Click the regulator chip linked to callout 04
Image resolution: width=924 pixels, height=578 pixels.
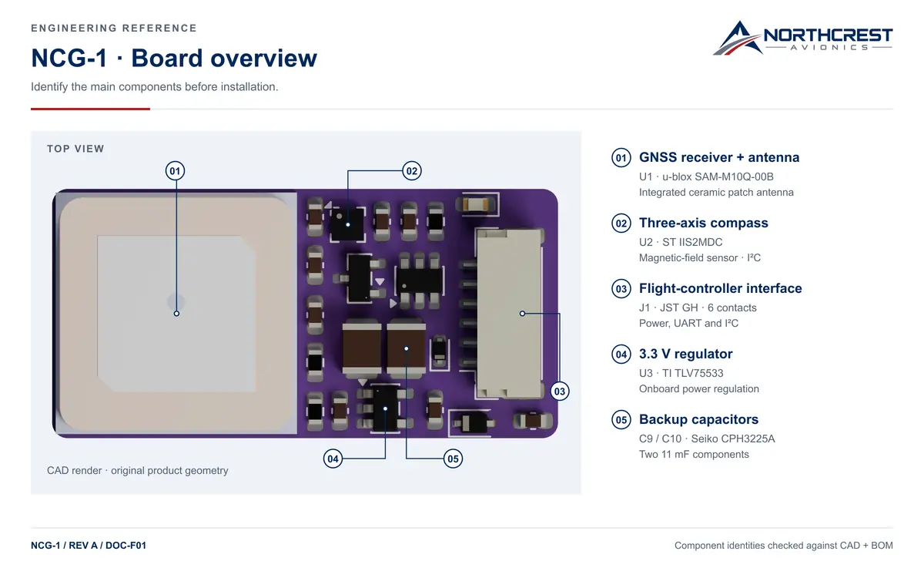[x=384, y=407]
